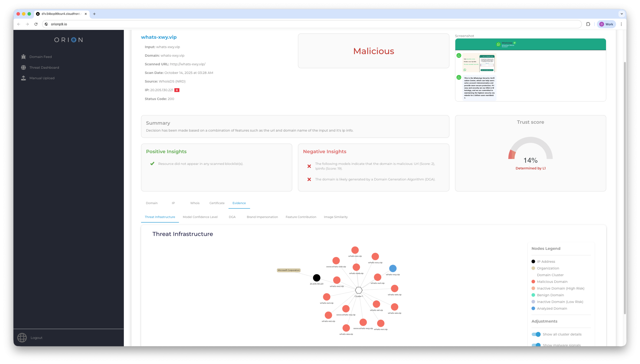Expand the tab search chevron
The width and height of the screenshot is (640, 364).
coord(621,14)
